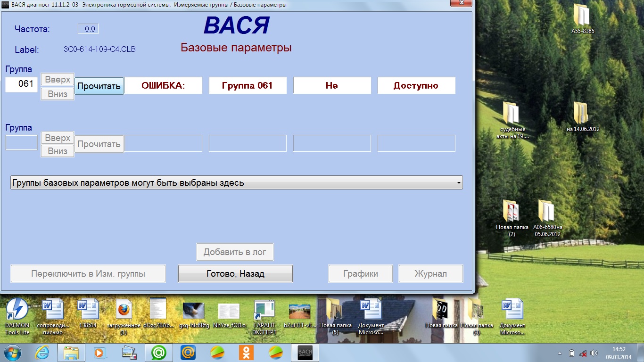The height and width of the screenshot is (362, 644).
Task: Click the Готово, Назад button
Action: (235, 273)
